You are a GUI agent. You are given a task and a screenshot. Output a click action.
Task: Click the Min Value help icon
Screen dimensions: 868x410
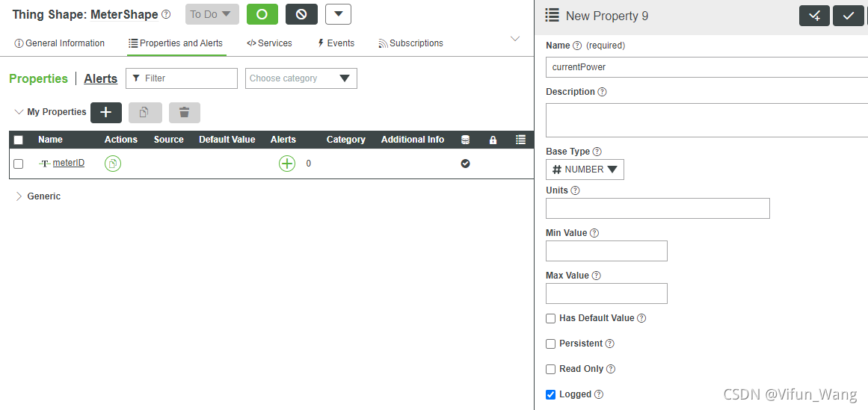pos(594,233)
